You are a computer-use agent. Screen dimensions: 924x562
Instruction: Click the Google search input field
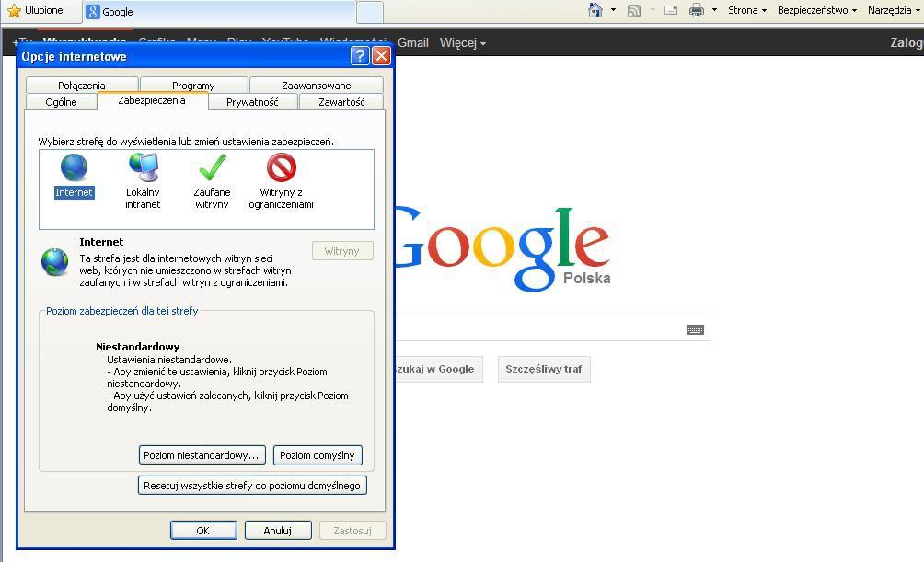click(x=552, y=328)
